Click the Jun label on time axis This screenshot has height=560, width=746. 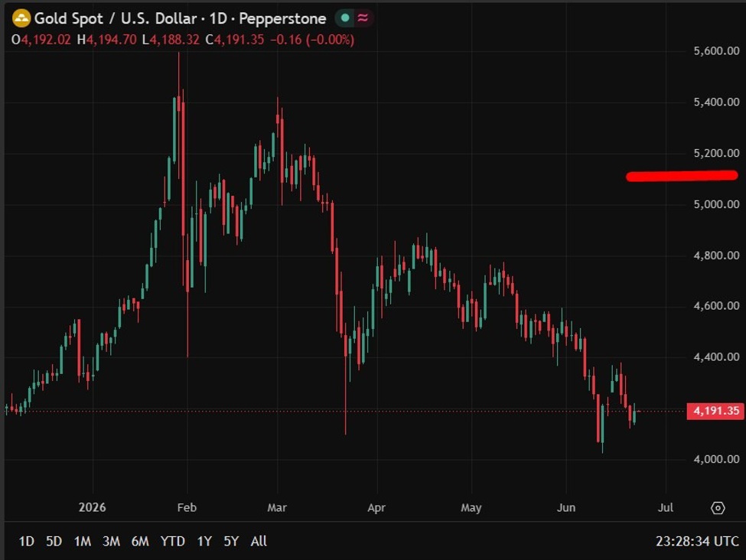tap(566, 508)
